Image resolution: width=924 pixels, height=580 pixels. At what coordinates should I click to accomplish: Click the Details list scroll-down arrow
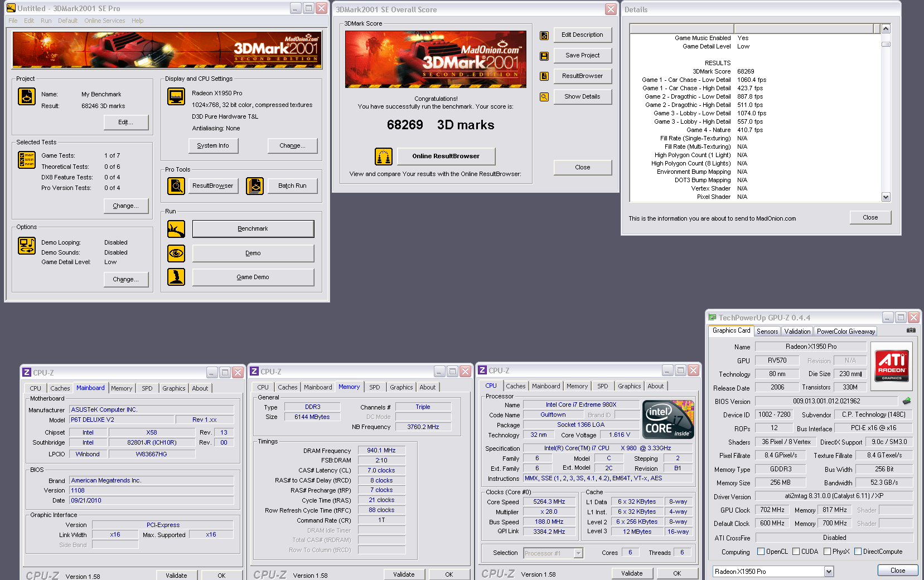click(x=886, y=197)
